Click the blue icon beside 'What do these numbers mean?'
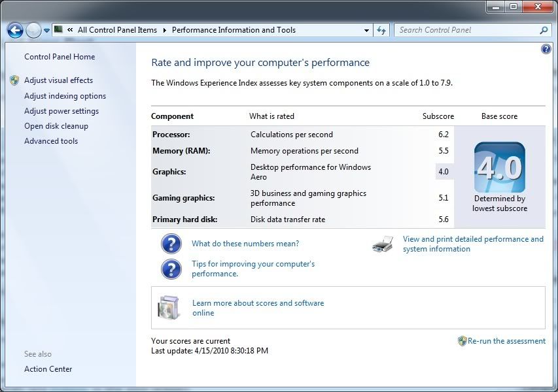The width and height of the screenshot is (558, 392). pos(171,244)
